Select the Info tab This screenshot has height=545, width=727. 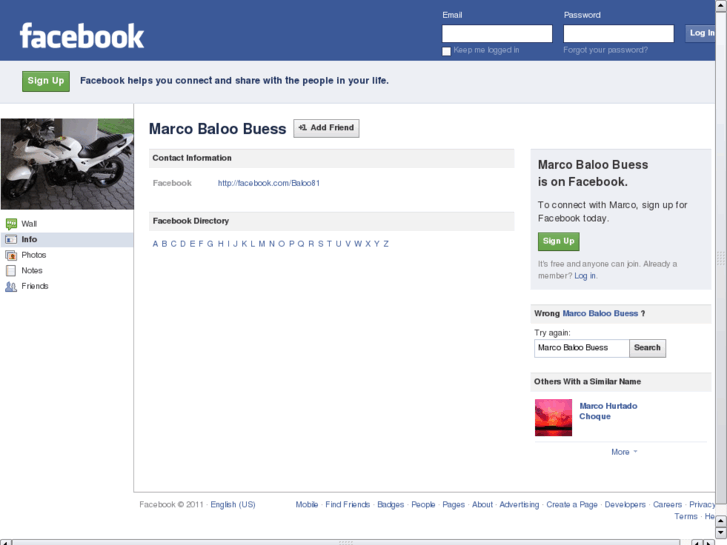point(67,240)
